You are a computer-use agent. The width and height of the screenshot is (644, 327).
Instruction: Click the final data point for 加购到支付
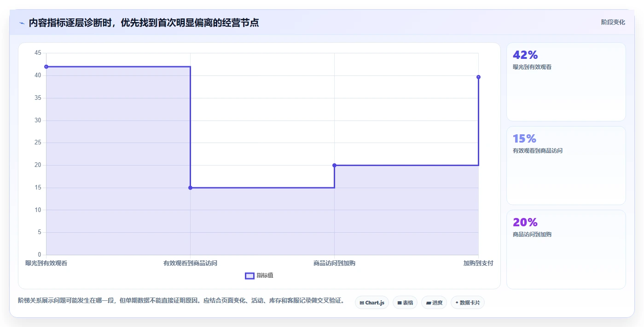[478, 77]
